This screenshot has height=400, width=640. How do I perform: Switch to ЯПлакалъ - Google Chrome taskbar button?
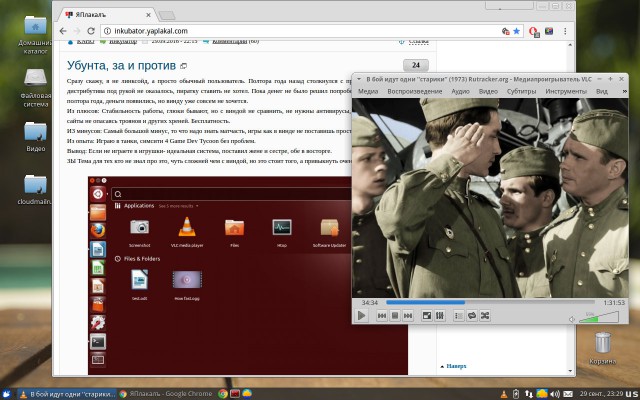(167, 394)
